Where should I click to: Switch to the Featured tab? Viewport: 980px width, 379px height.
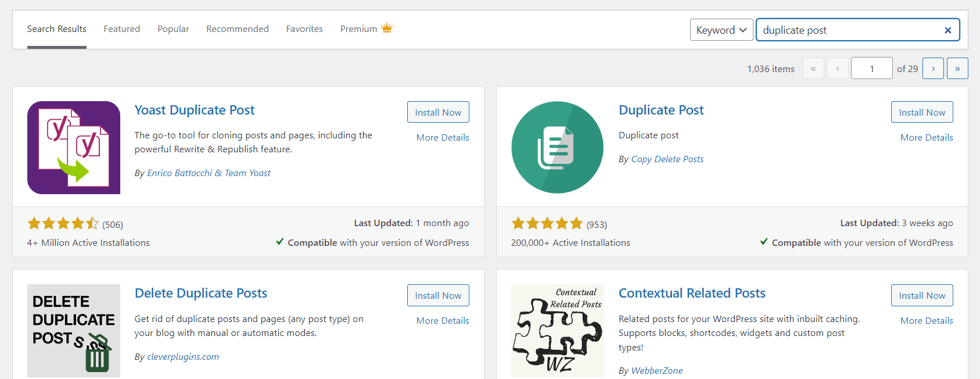pos(121,29)
